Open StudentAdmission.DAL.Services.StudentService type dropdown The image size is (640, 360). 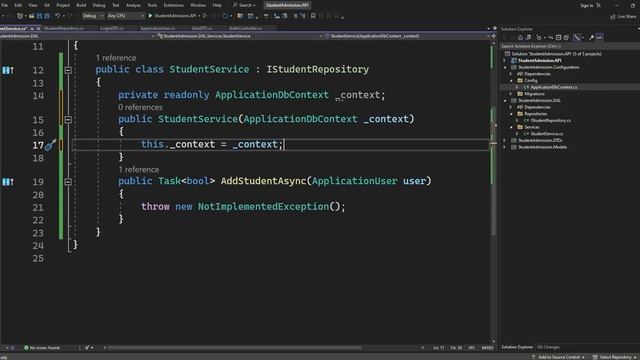tap(239, 36)
